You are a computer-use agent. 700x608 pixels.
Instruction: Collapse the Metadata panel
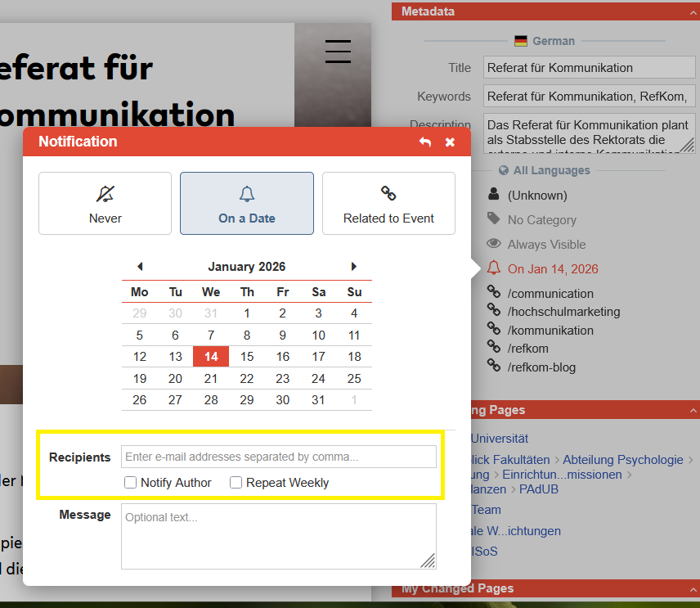pos(693,11)
